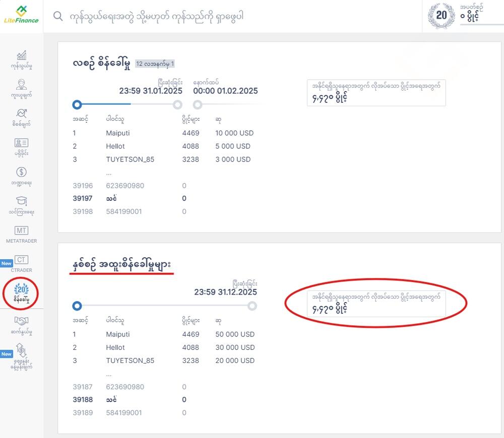The height and width of the screenshot is (438, 504).
Task: Click your own rank 39188 row
Action: [130, 400]
